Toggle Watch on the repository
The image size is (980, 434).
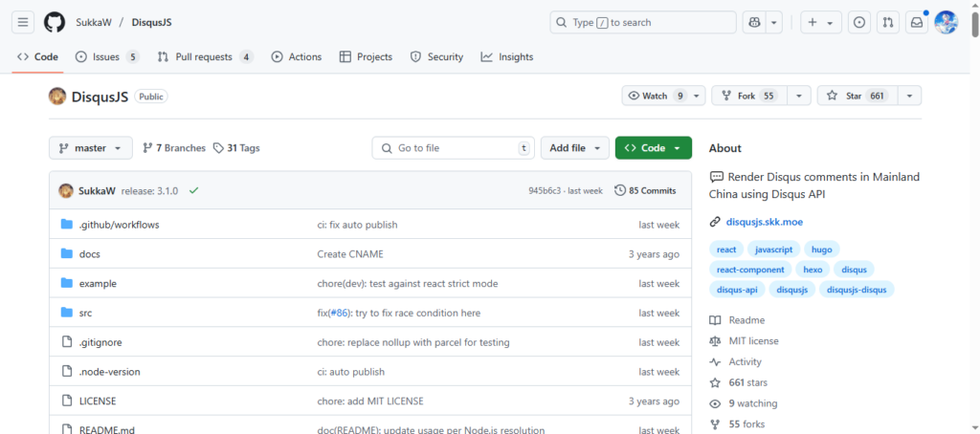point(656,96)
